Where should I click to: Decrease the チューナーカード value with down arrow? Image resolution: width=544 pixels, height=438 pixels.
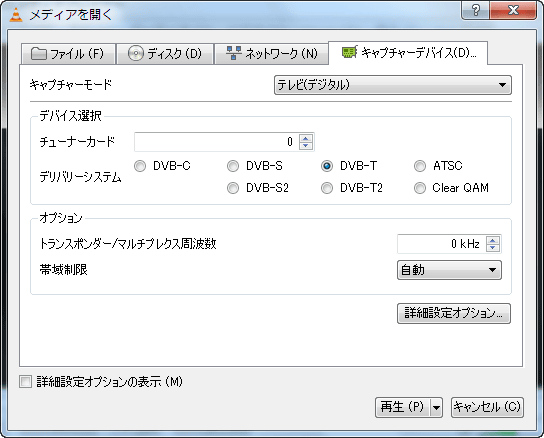coord(306,146)
